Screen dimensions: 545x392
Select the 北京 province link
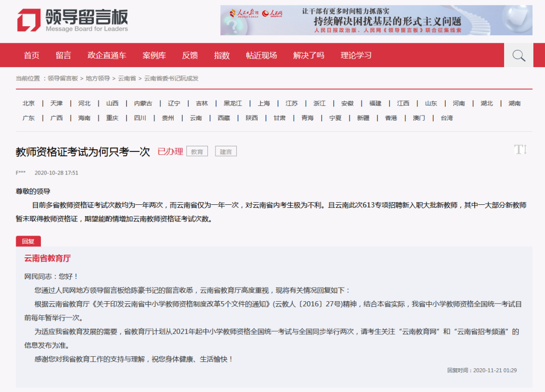pyautogui.click(x=28, y=103)
